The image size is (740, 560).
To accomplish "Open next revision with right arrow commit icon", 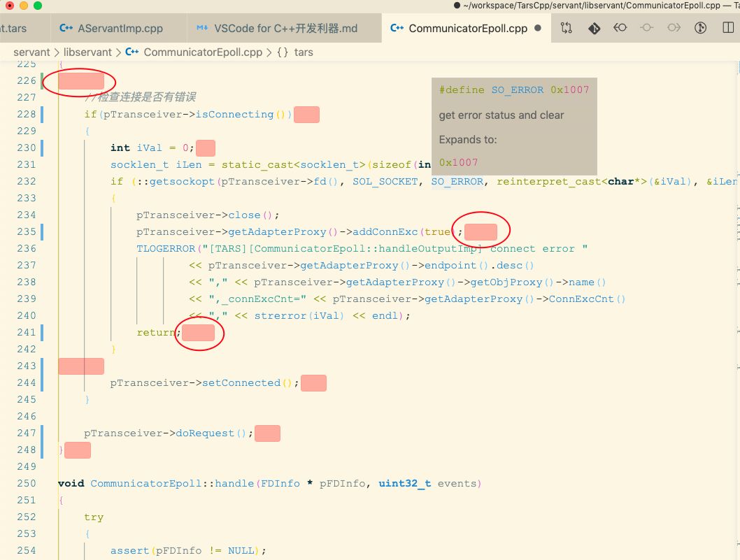I will pyautogui.click(x=674, y=27).
